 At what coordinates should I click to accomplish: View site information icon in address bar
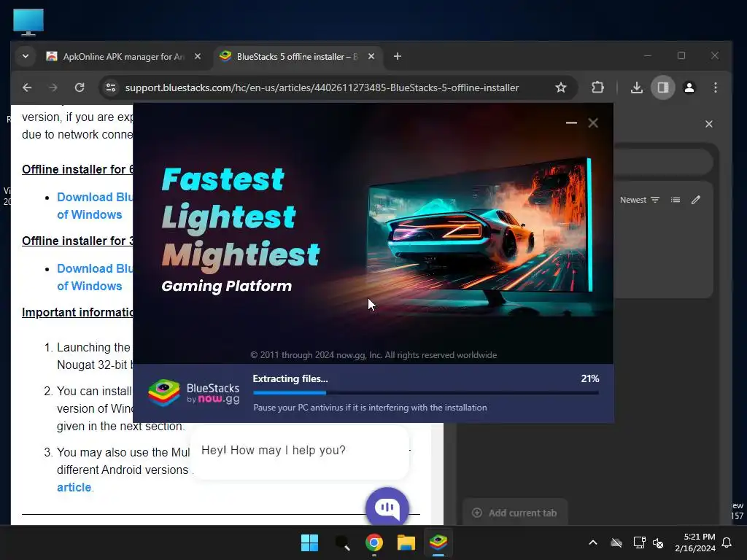click(x=111, y=87)
